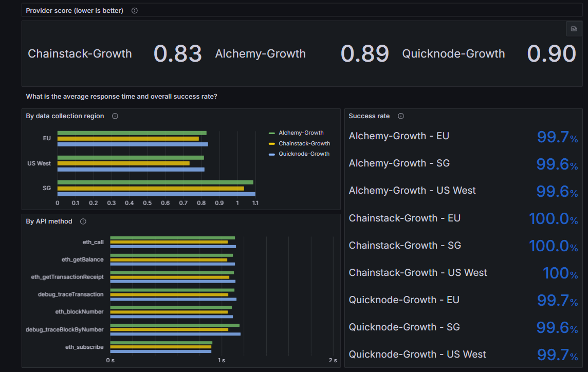
Task: Click the Alchemy-Growth label in Provider score panel
Action: 261,53
